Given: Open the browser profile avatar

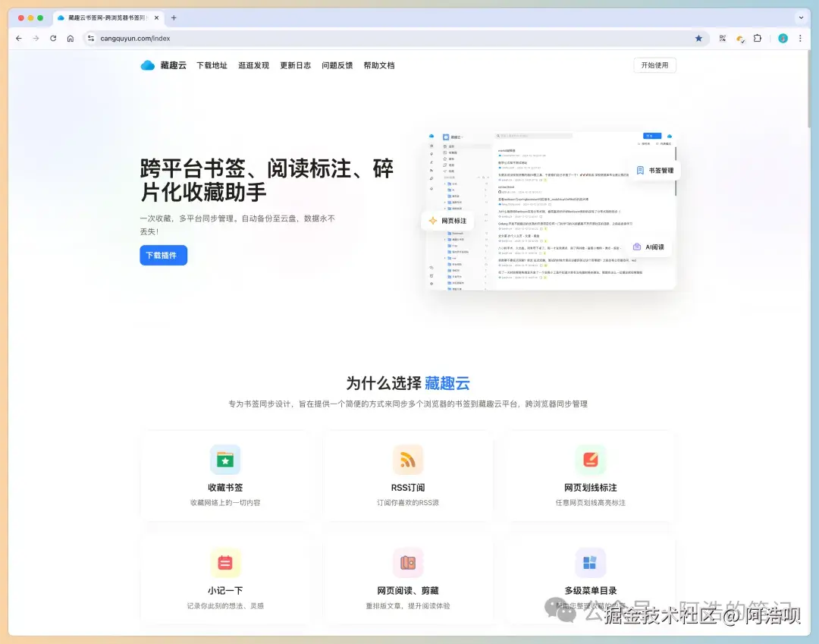Looking at the screenshot, I should point(783,38).
